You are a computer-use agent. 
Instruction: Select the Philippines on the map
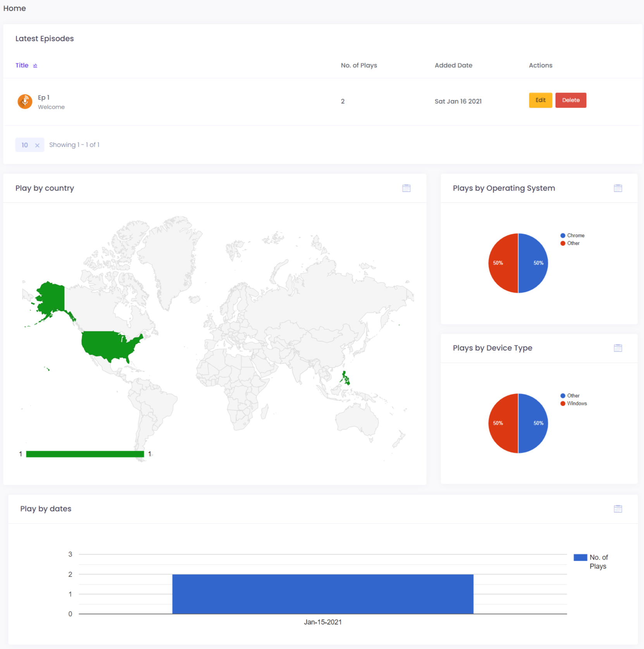(x=346, y=379)
